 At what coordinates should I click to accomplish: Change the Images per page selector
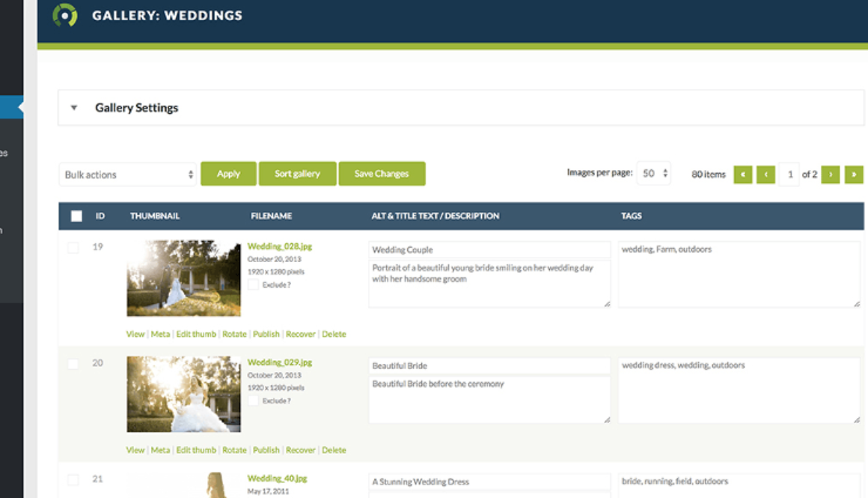click(653, 174)
